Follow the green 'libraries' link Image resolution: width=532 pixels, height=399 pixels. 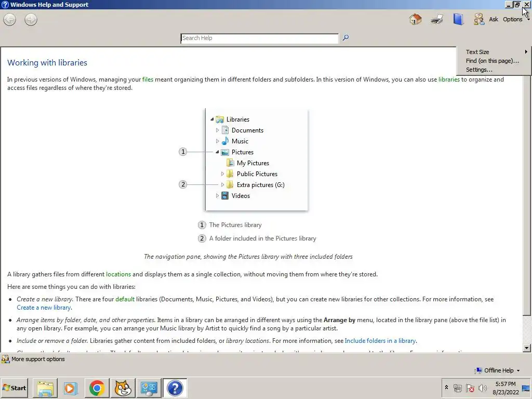point(449,79)
